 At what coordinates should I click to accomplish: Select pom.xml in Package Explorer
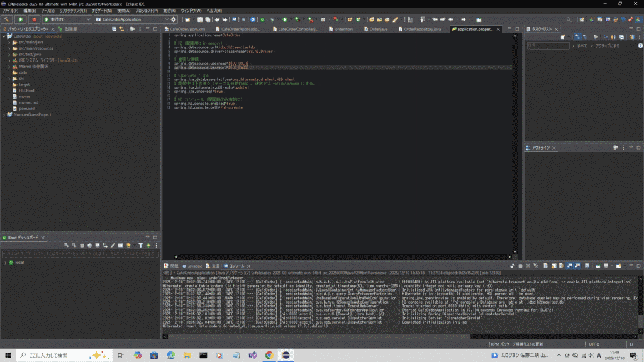tap(26, 108)
